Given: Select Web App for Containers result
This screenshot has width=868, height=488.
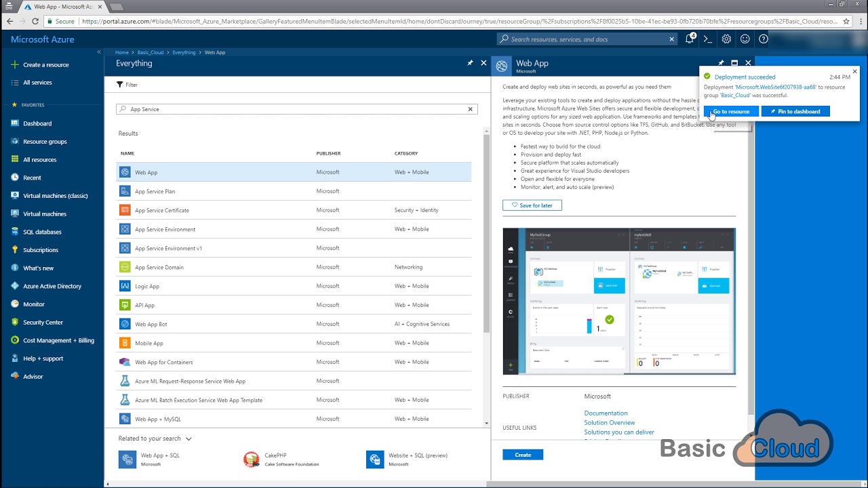Looking at the screenshot, I should pos(294,362).
